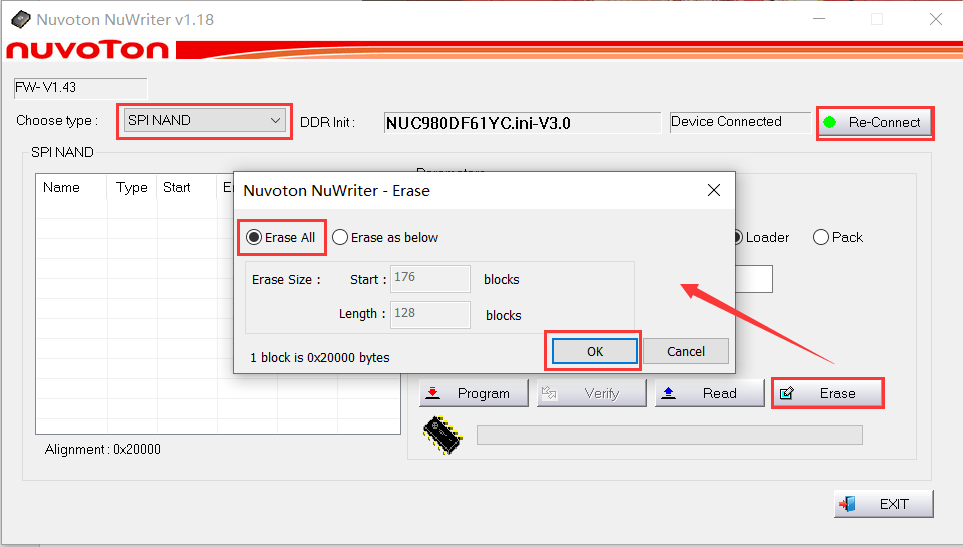Viewport: 963px width, 547px height.
Task: Close the NuWriter main window
Action: pyautogui.click(x=935, y=19)
